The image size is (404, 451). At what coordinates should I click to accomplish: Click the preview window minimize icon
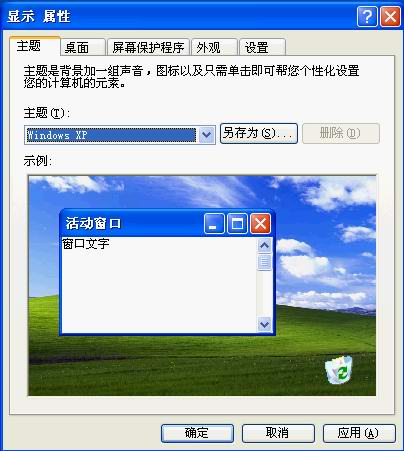click(x=214, y=223)
